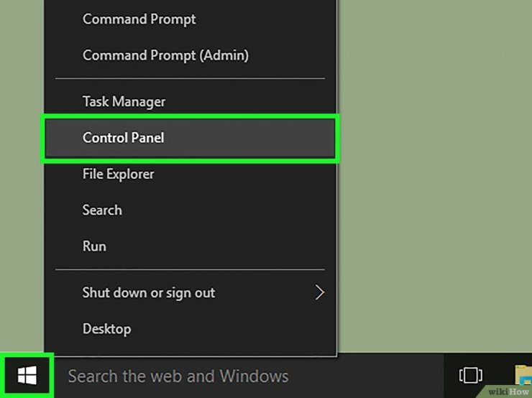This screenshot has height=398, width=532.
Task: Select File Explorer in the menu
Action: tap(119, 174)
